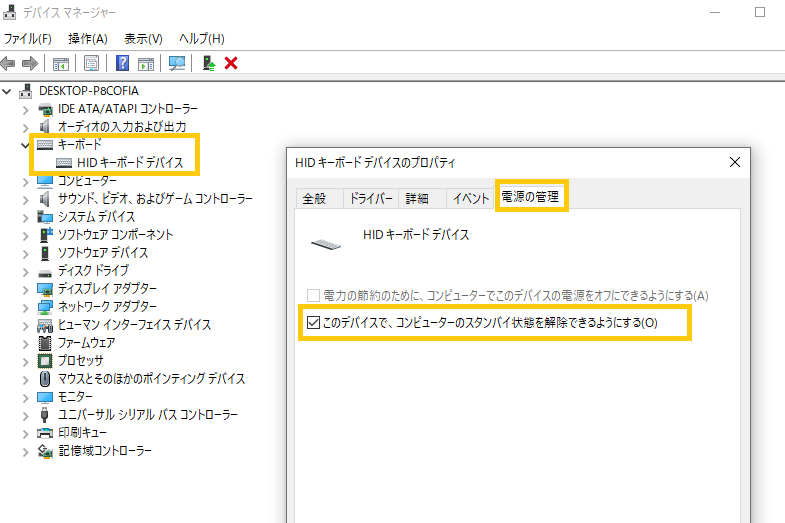
Task: Click the ソフトウェア コンポーネント icon
Action: (46, 235)
